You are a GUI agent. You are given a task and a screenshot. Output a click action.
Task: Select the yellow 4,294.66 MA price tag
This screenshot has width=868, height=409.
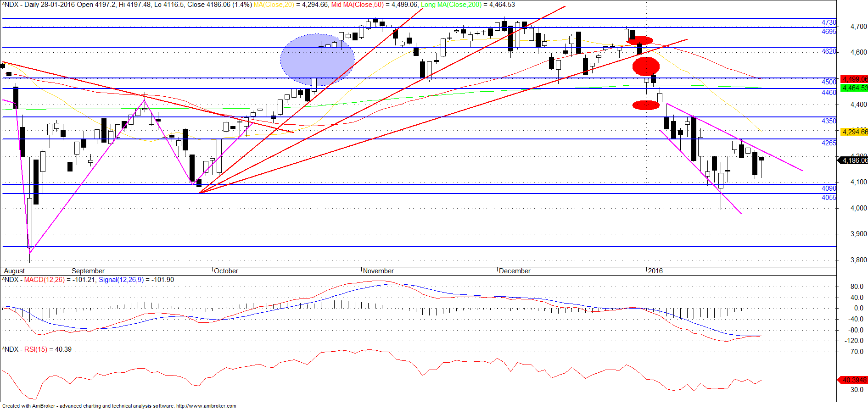854,132
